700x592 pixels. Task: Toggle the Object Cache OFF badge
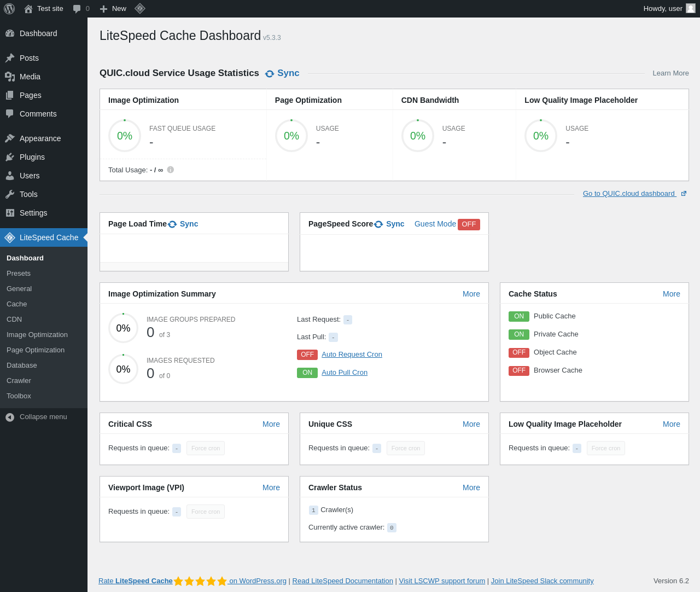point(518,352)
